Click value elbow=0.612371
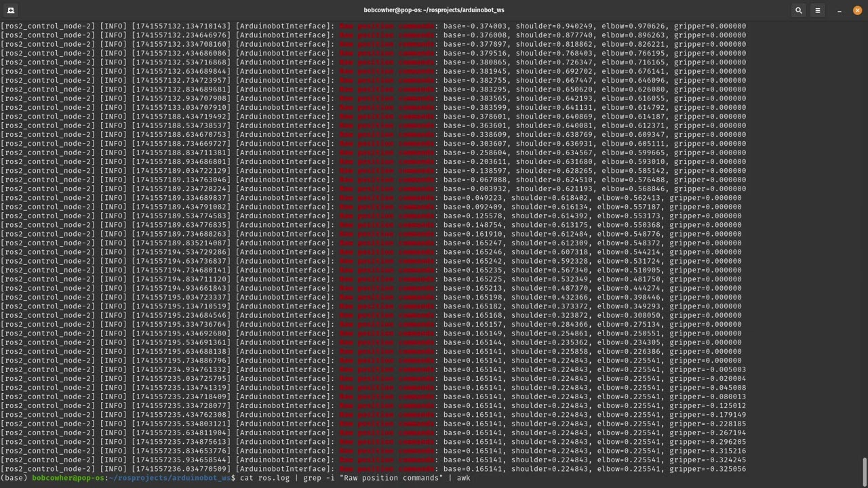 [x=633, y=125]
